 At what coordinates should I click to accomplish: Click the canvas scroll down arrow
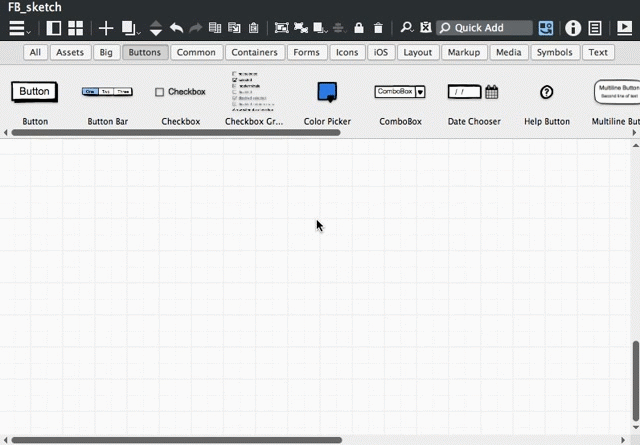pos(636,427)
